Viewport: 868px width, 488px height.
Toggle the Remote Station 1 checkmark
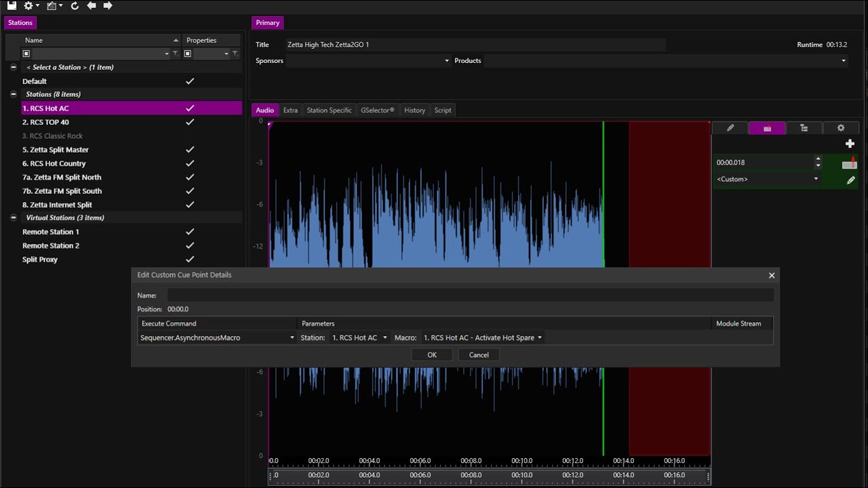[x=190, y=232]
